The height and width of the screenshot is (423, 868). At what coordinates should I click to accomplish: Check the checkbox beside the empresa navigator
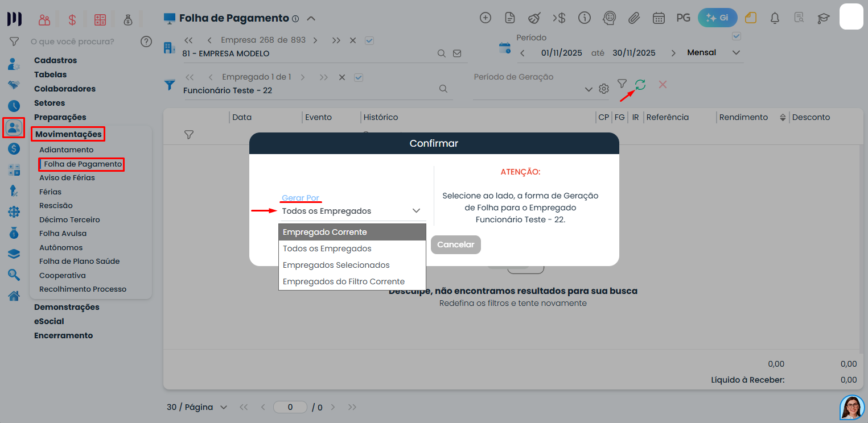(369, 40)
